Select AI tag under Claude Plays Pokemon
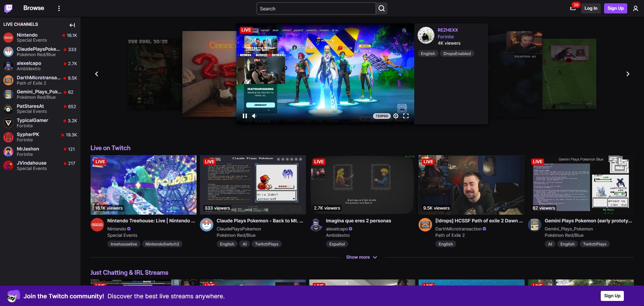 245,244
